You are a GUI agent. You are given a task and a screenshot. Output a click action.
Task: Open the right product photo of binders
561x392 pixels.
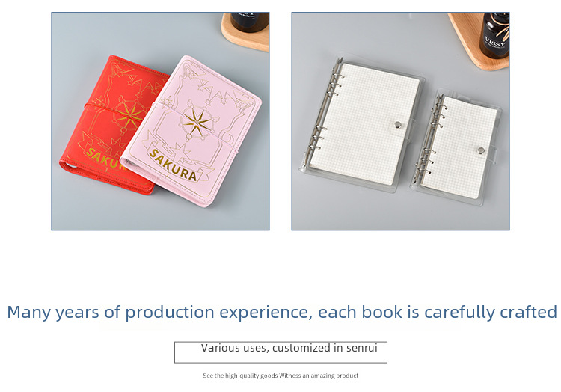coord(400,121)
